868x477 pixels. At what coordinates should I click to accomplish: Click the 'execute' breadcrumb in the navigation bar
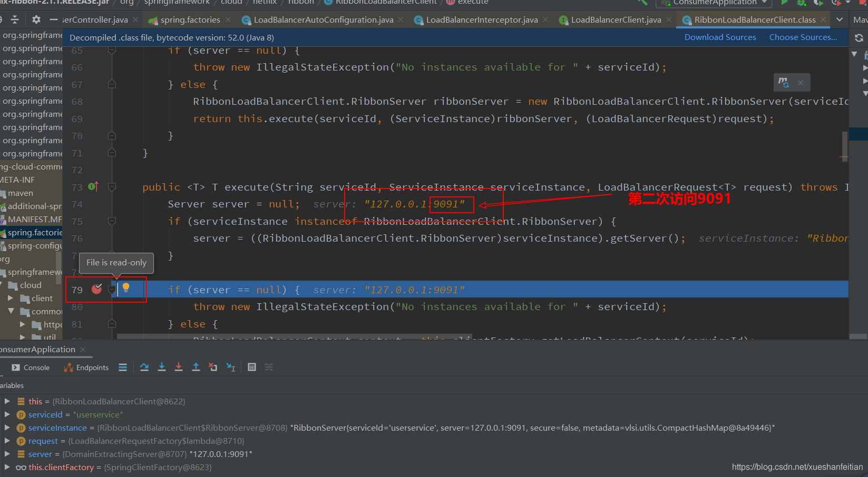(473, 3)
